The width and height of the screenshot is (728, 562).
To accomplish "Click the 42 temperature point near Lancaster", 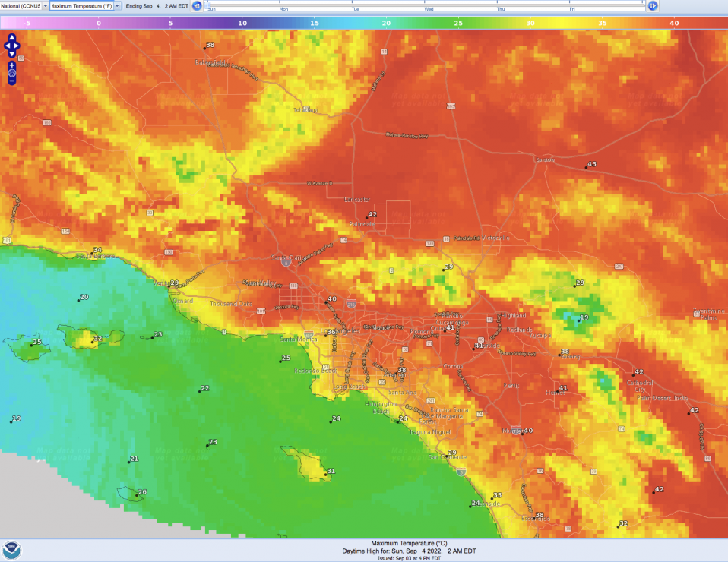I will click(367, 217).
